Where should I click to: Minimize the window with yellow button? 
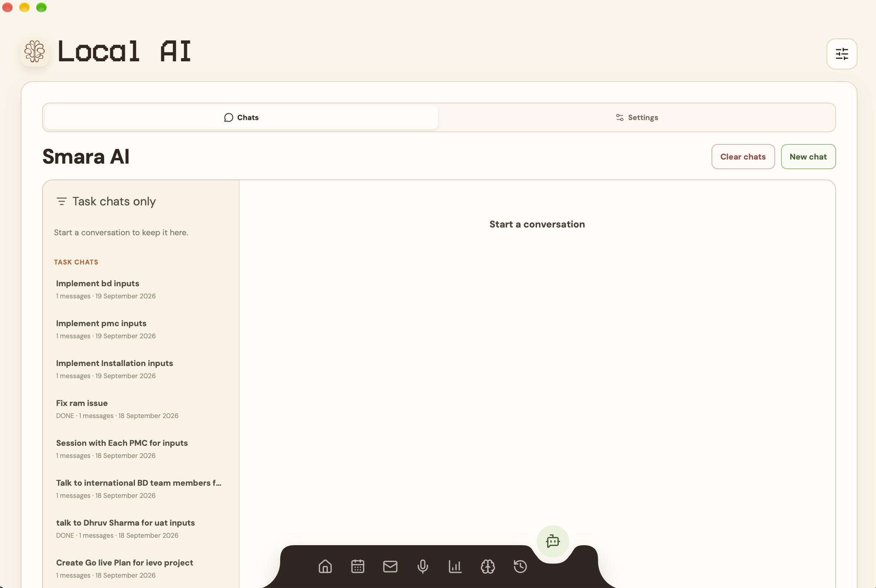click(24, 7)
